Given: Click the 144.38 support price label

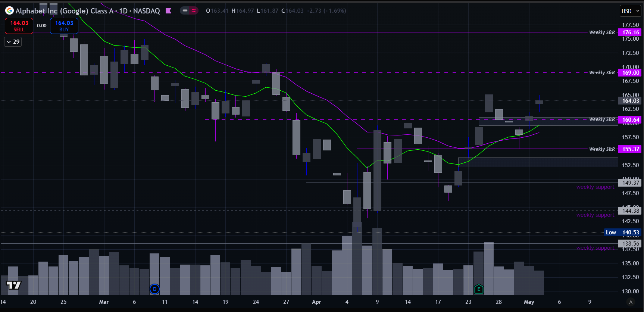Looking at the screenshot, I should pos(631,211).
